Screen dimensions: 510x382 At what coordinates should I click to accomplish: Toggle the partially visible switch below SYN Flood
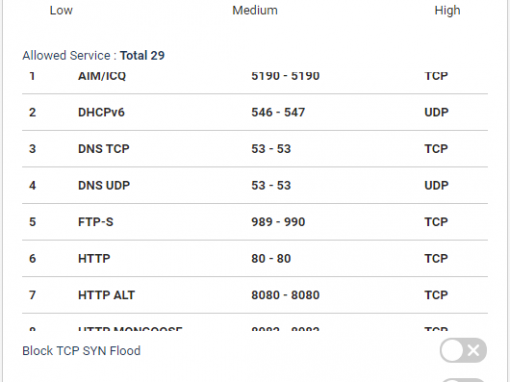tap(463, 380)
